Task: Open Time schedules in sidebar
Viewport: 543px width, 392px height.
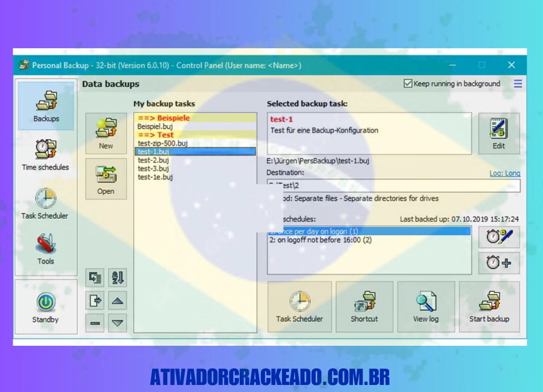Action: 45,155
